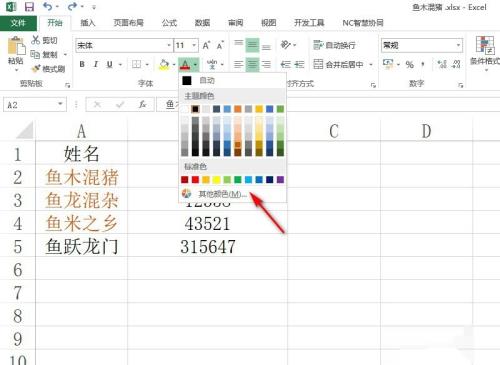Open the 文件 menu tab

(x=18, y=23)
